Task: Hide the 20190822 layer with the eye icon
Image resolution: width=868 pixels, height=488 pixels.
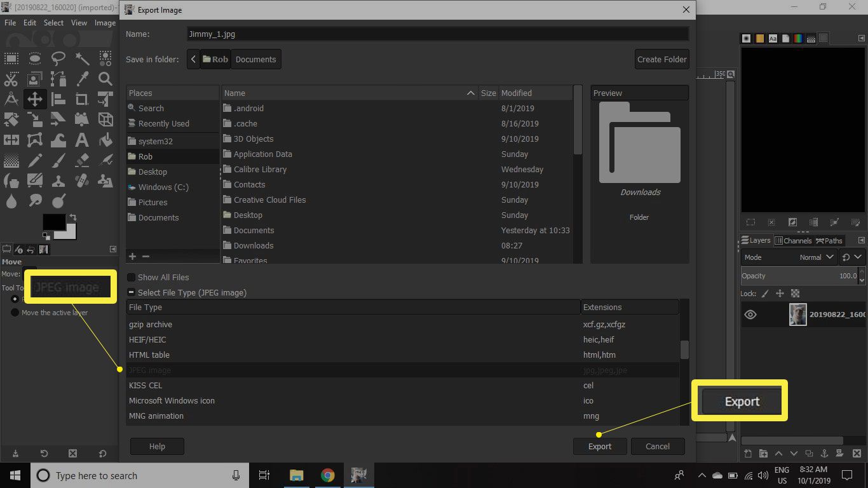Action: (750, 315)
